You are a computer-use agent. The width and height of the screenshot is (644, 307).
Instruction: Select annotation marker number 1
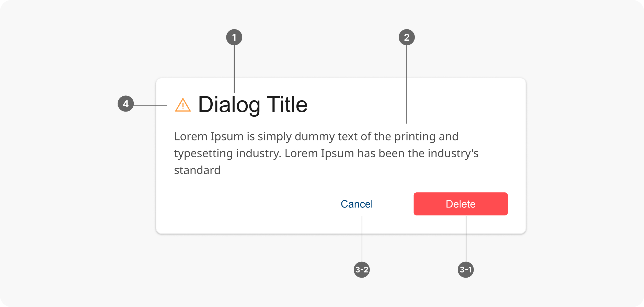234,37
